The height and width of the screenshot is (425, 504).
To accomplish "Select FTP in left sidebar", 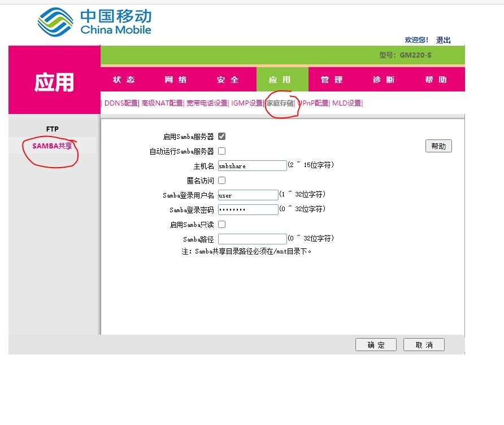I will [53, 129].
